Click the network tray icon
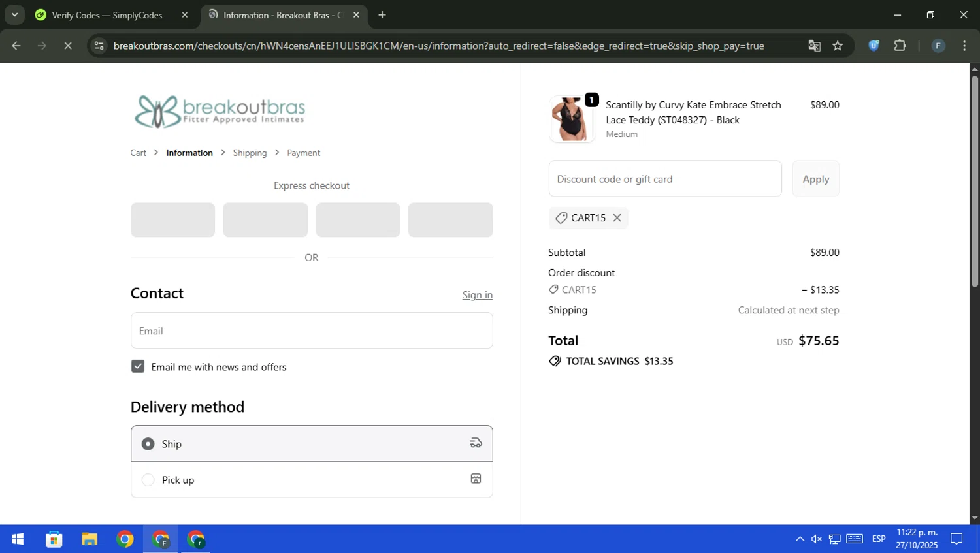 click(x=835, y=539)
